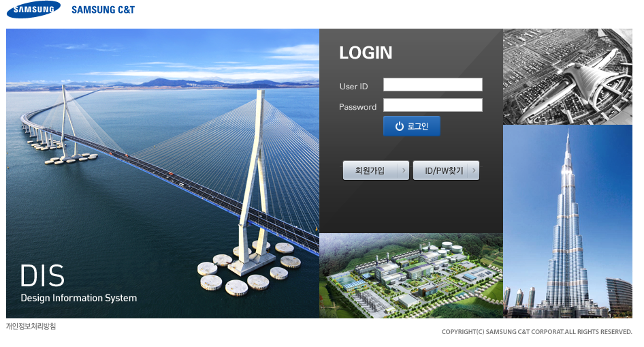Click the Samsung C&T wordmark

pos(103,10)
